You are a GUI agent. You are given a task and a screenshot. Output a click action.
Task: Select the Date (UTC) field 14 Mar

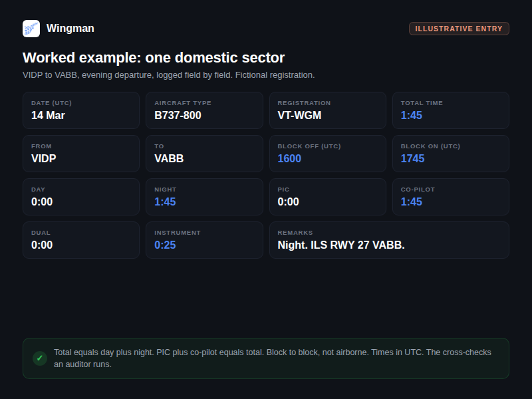(x=81, y=110)
